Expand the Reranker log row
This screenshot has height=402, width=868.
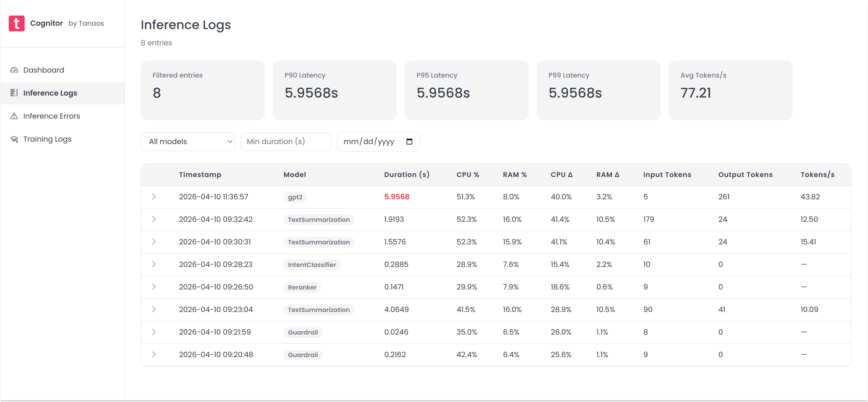pos(154,287)
